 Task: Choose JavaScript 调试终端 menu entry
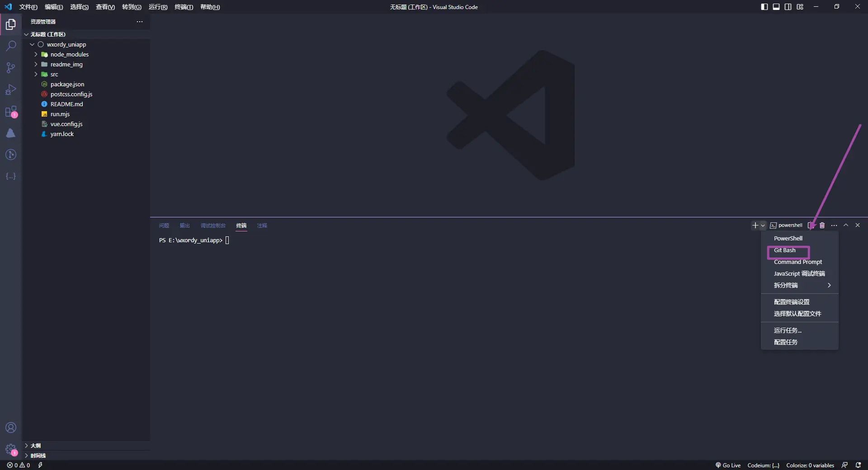click(x=799, y=273)
